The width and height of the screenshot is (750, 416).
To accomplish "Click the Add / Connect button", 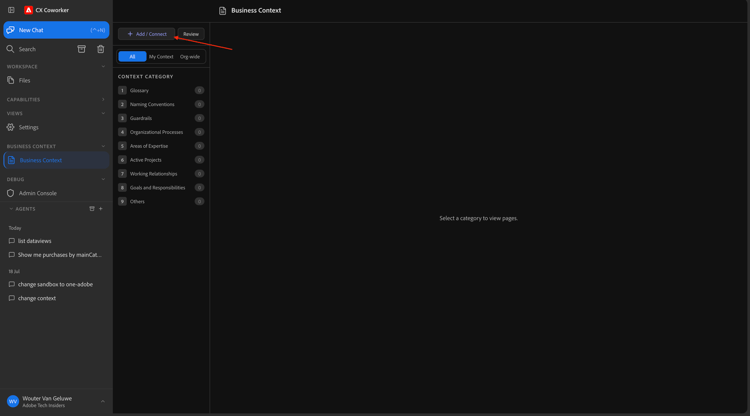I will tap(147, 34).
